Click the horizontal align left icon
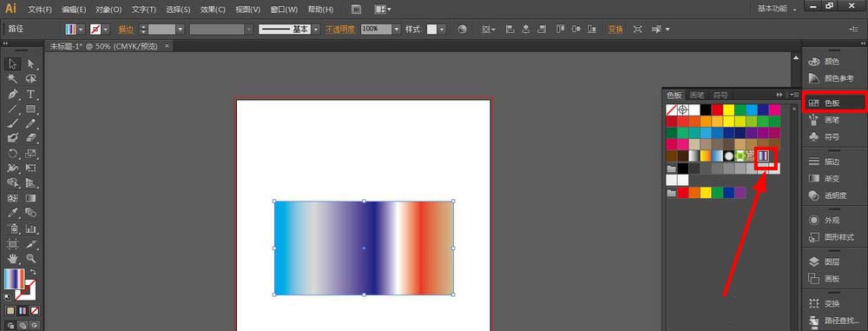868x331 pixels. (510, 30)
